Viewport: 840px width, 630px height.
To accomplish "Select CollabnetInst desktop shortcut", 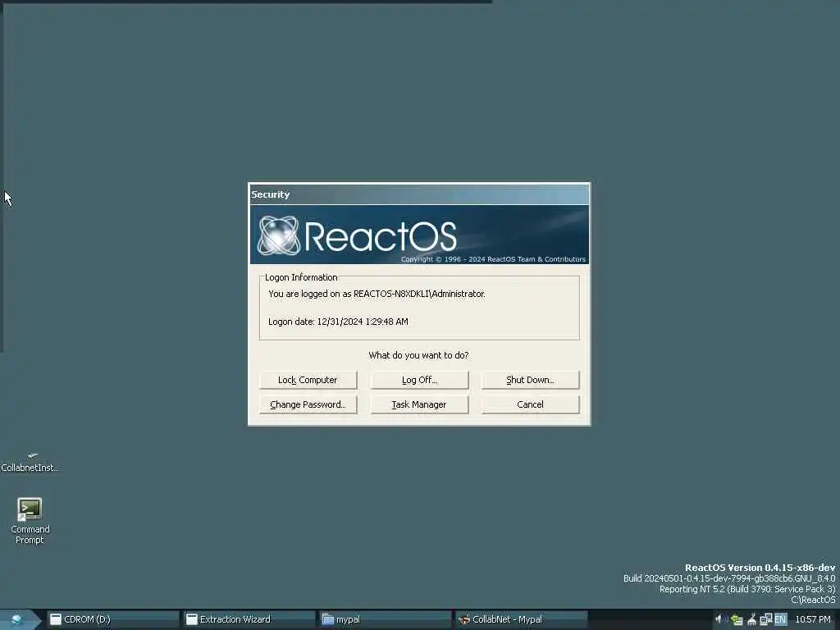I will click(x=30, y=463).
